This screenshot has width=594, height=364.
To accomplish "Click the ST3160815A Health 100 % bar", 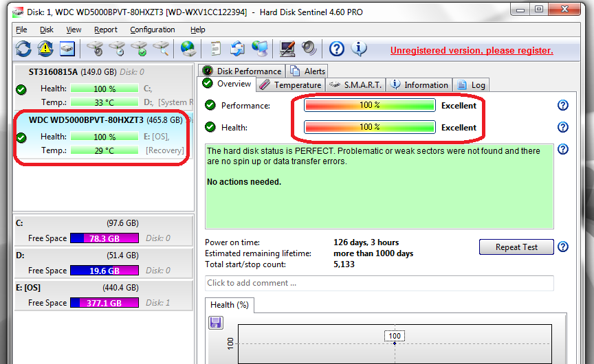I will point(104,89).
